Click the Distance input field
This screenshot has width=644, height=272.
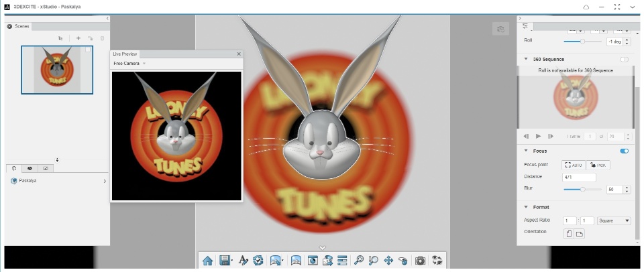coord(579,178)
